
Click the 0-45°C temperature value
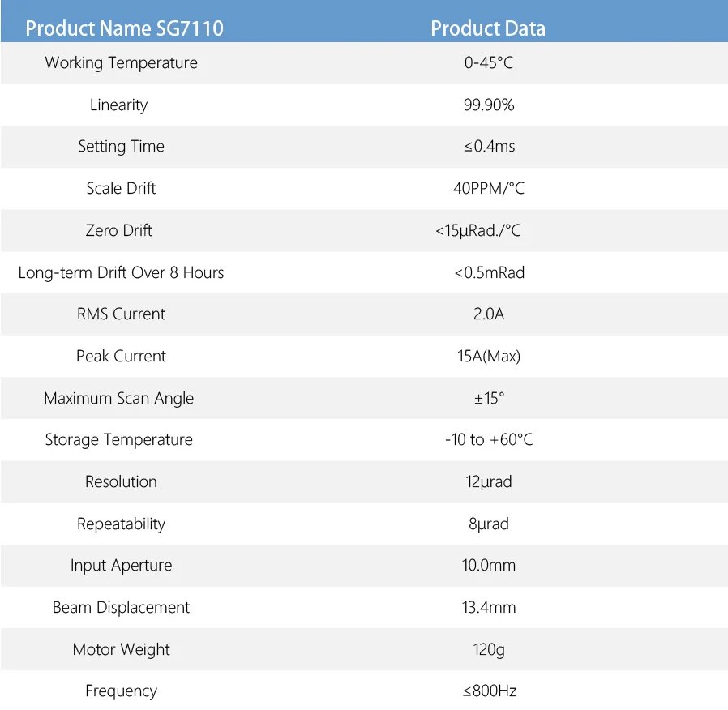(489, 63)
